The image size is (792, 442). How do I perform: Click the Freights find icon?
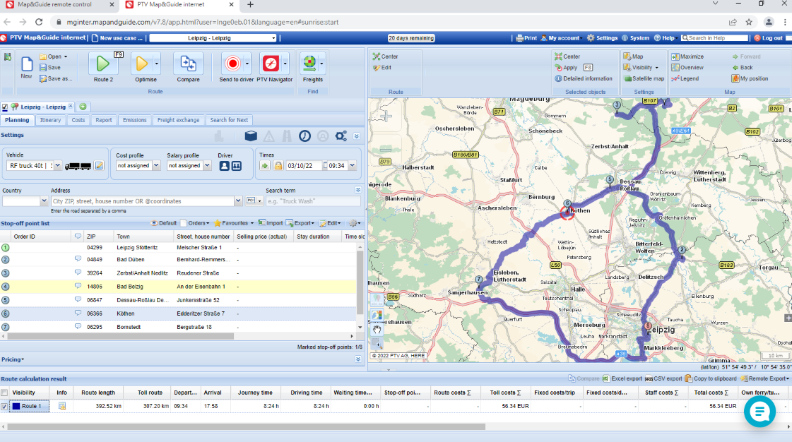312,64
